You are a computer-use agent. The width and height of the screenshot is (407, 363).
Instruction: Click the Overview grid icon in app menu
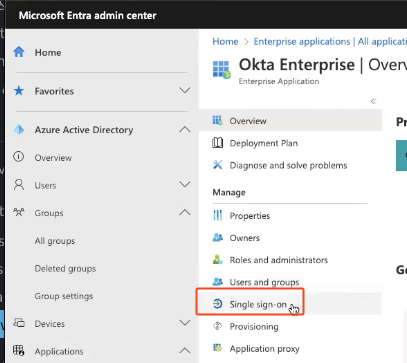217,120
